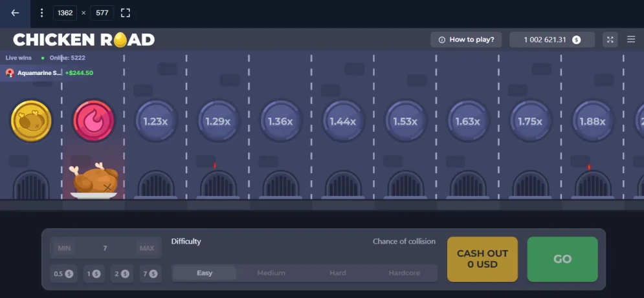The height and width of the screenshot is (298, 644).
Task: Click the Aquamarine S... player avatar
Action: pos(10,73)
